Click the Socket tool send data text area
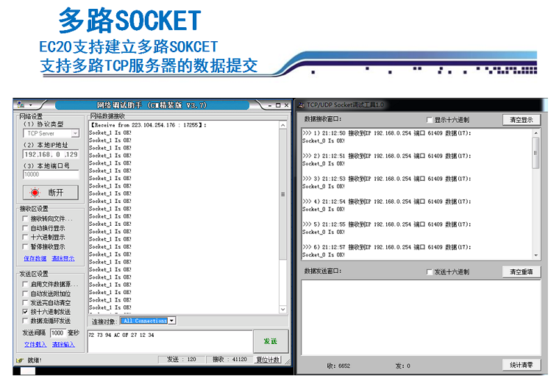Image resolution: width=559 pixels, height=392 pixels. pyautogui.click(x=421, y=318)
